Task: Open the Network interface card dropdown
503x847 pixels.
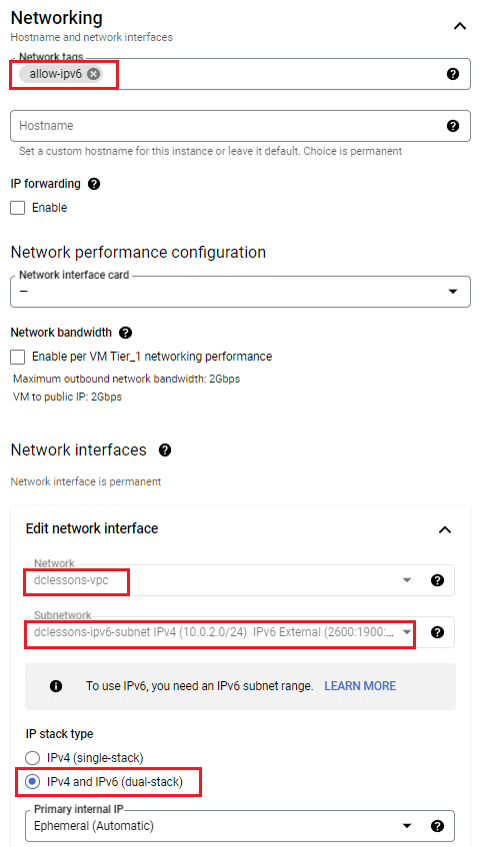Action: click(240, 292)
